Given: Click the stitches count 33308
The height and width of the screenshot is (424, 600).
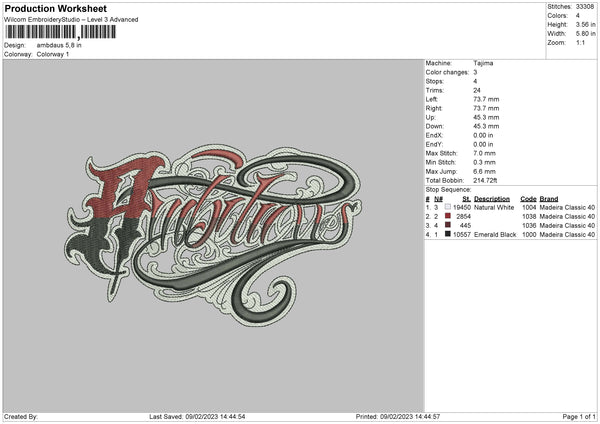Looking at the screenshot, I should coord(587,6).
